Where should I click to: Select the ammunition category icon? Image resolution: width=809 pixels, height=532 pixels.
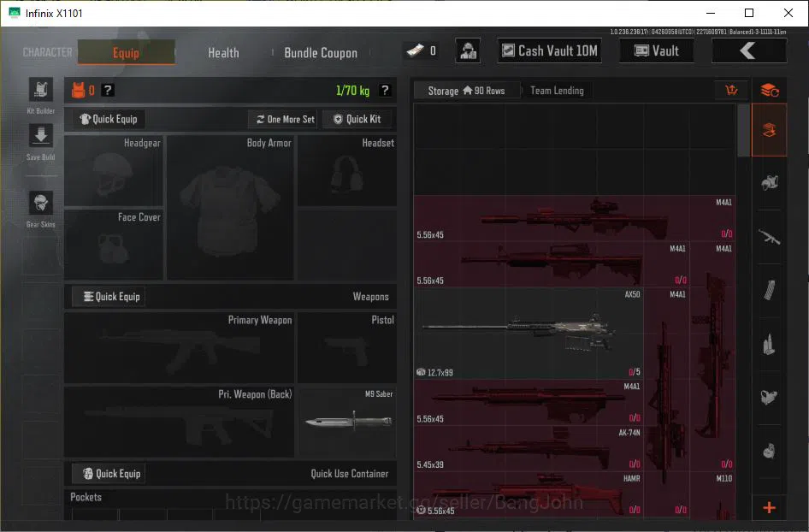click(x=770, y=344)
